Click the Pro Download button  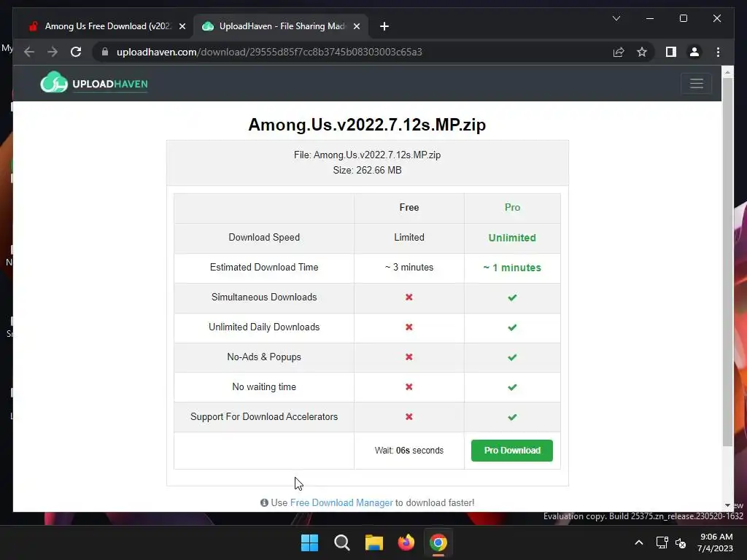tap(512, 451)
